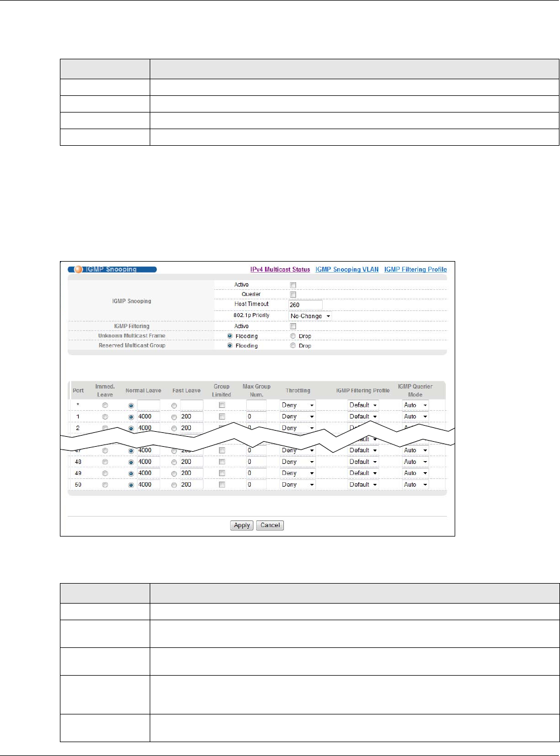
Task: Click the Host Timeout field showing 260
Action: [x=306, y=304]
